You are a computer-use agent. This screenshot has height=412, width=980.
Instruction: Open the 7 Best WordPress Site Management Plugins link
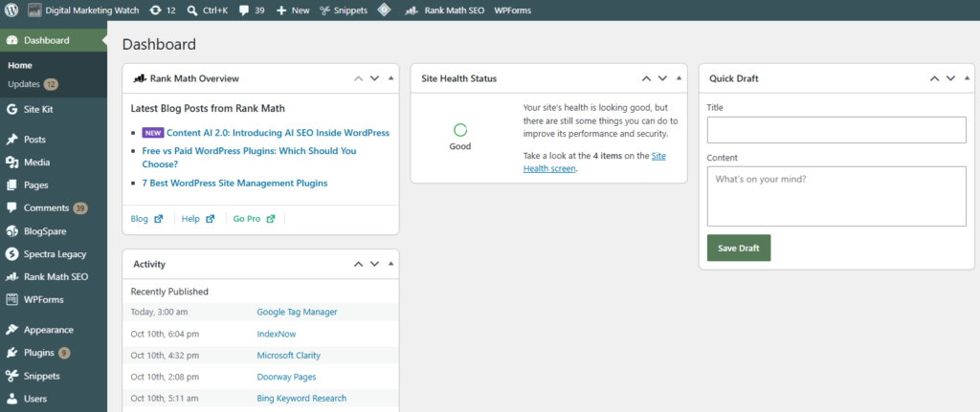pyautogui.click(x=234, y=184)
